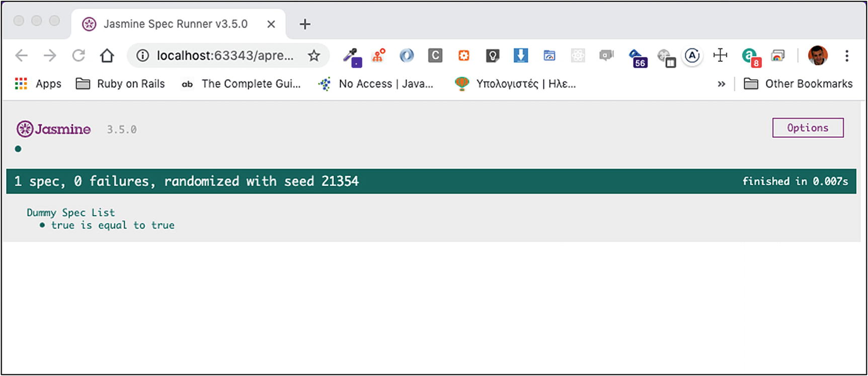The width and height of the screenshot is (868, 376).
Task: Open the lightbulb extension
Action: point(492,55)
